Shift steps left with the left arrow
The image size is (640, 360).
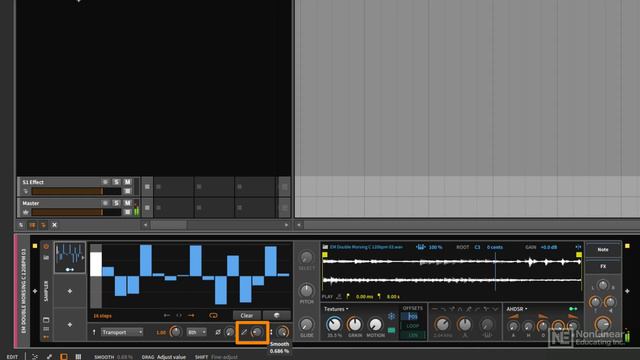167,316
